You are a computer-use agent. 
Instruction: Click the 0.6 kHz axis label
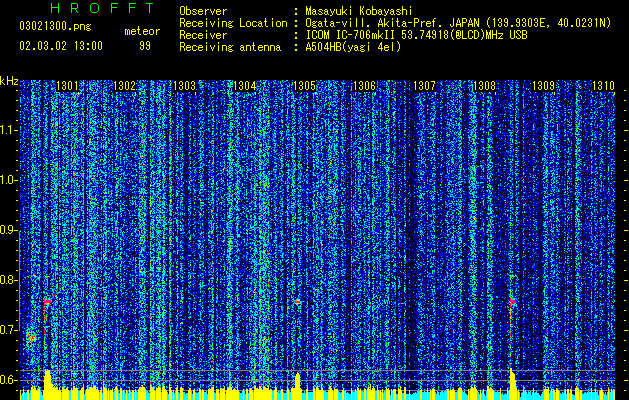tap(8, 380)
